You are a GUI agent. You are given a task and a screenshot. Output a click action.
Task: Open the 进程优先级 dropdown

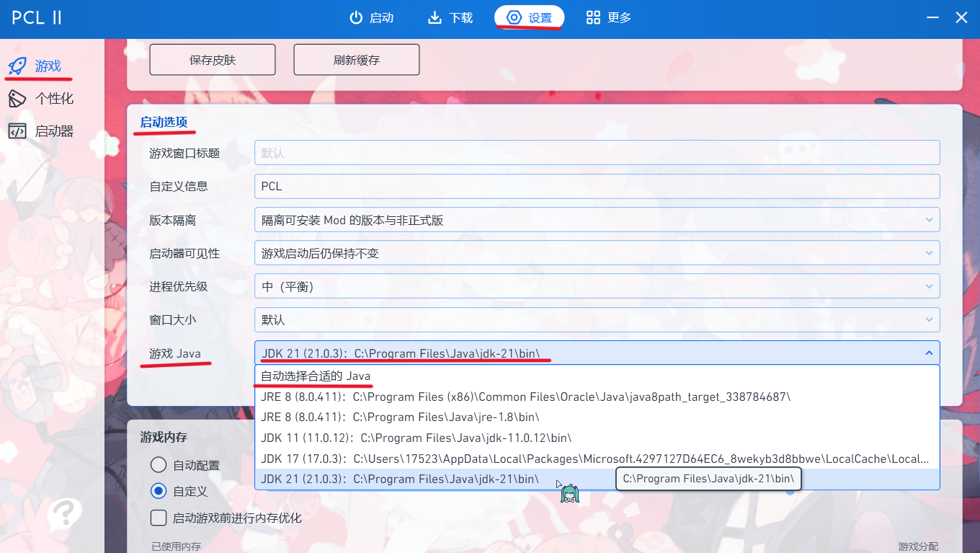(597, 286)
